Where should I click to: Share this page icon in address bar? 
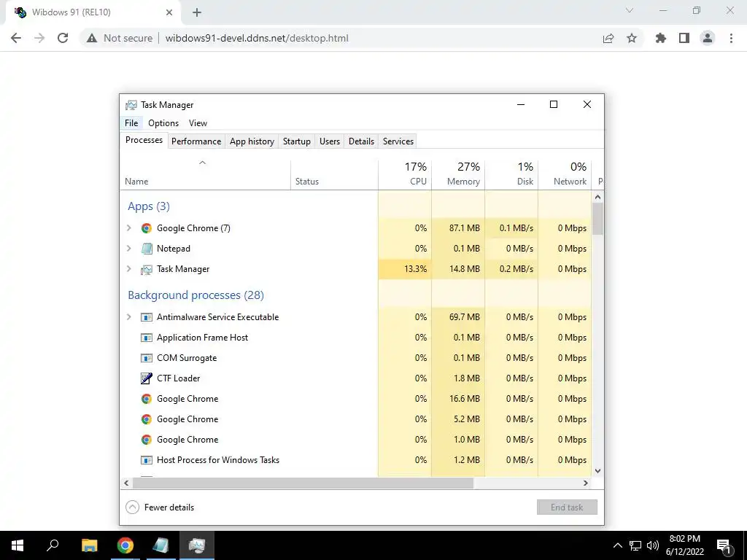pyautogui.click(x=608, y=39)
